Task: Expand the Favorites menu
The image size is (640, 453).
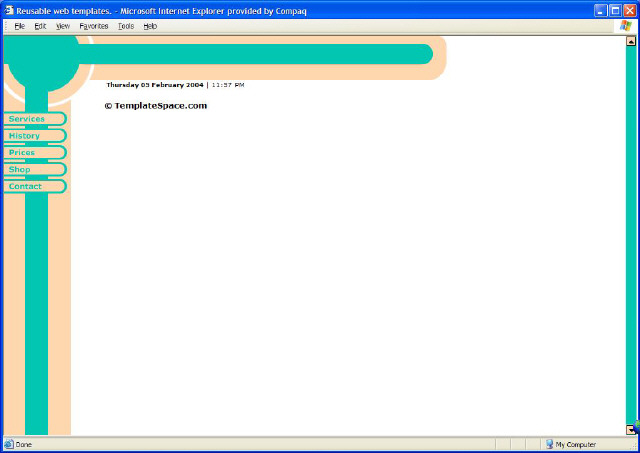Action: (94, 26)
